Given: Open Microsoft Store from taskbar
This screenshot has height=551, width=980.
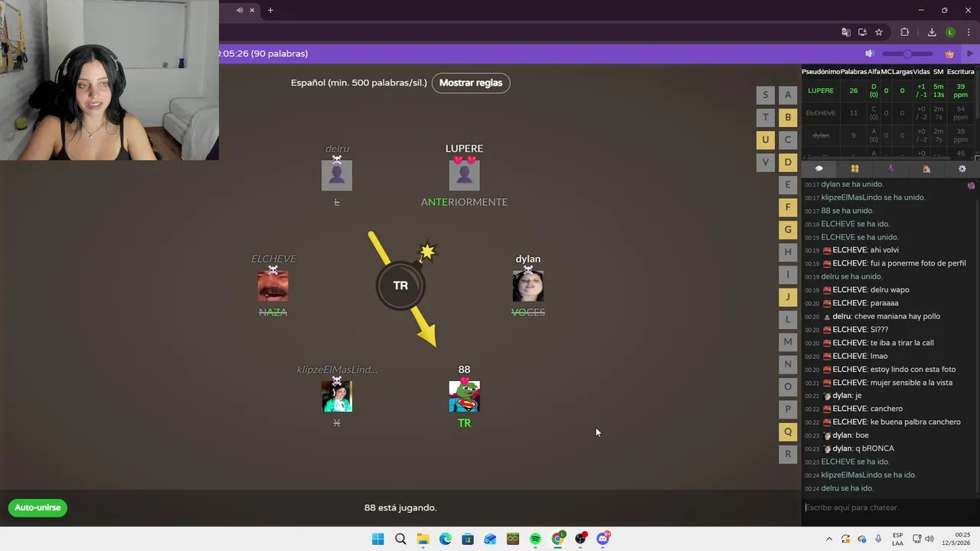Looking at the screenshot, I should point(468,539).
